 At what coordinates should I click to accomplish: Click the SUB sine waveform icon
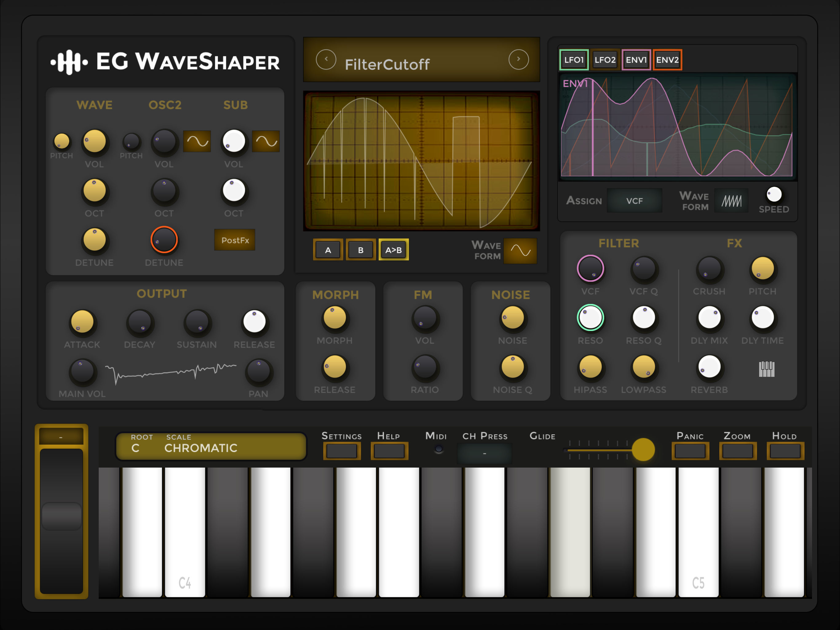(266, 142)
